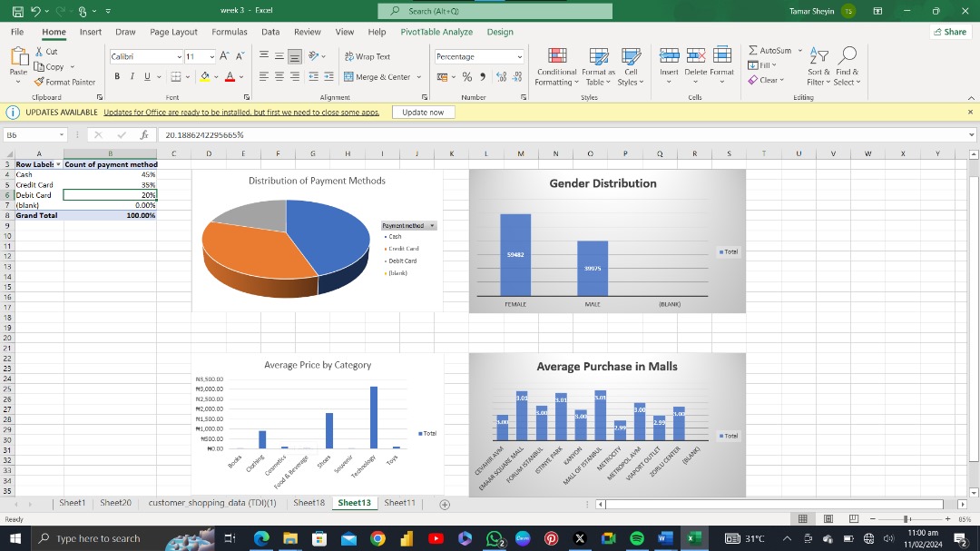Image resolution: width=980 pixels, height=551 pixels.
Task: Decrease font size with smaller A icon
Action: coord(240,56)
